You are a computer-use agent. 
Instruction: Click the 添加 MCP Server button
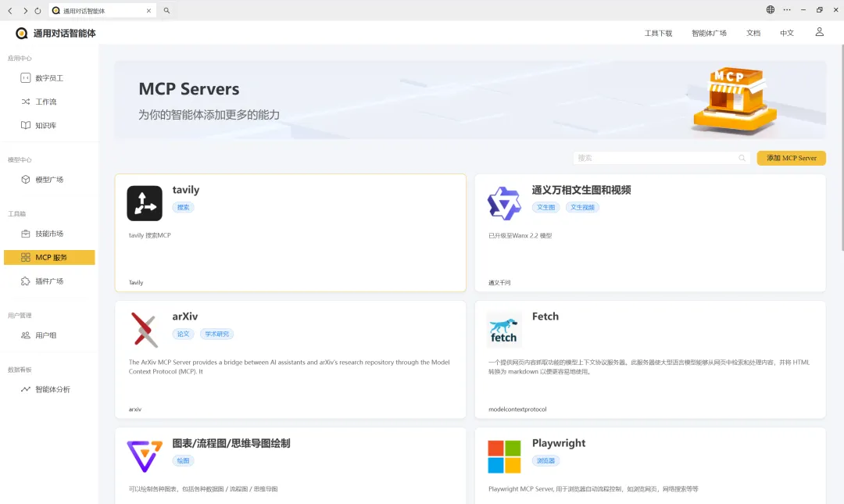point(791,158)
